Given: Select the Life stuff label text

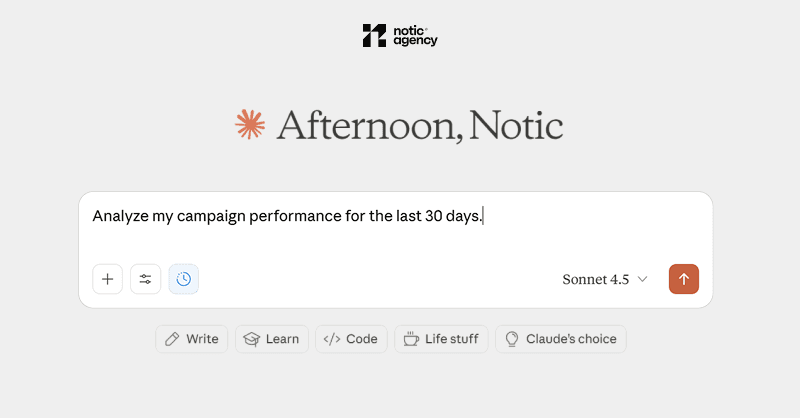Looking at the screenshot, I should point(451,339).
